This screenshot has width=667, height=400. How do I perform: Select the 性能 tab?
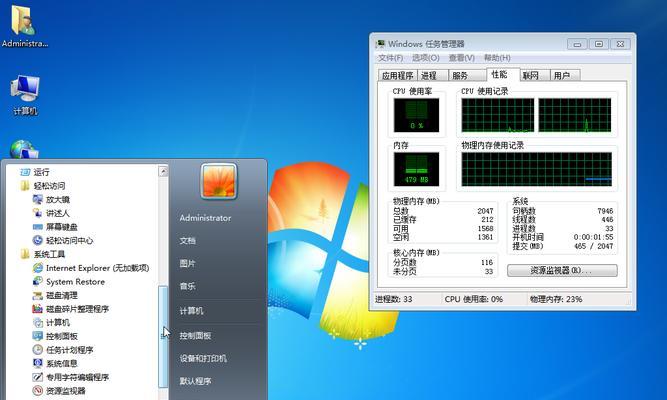coord(502,74)
